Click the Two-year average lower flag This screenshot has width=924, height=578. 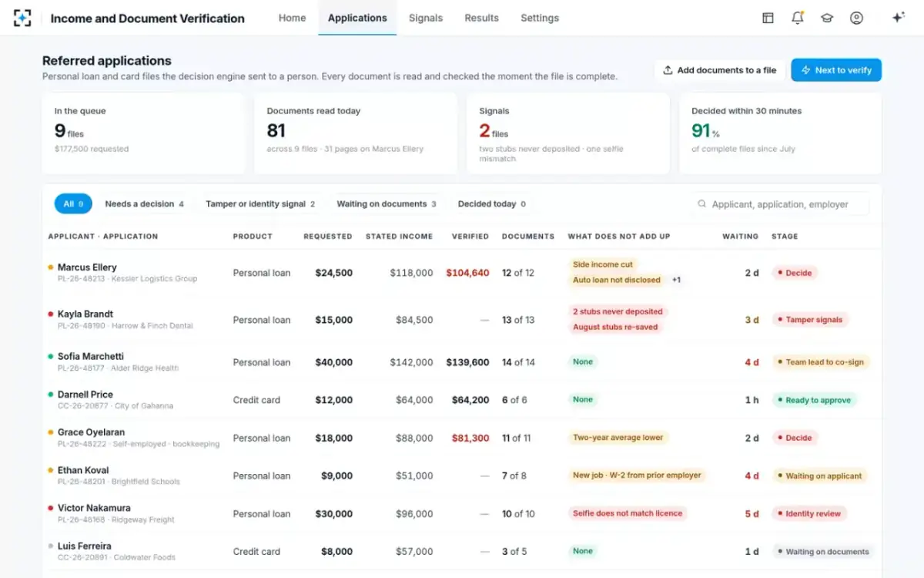pos(618,438)
